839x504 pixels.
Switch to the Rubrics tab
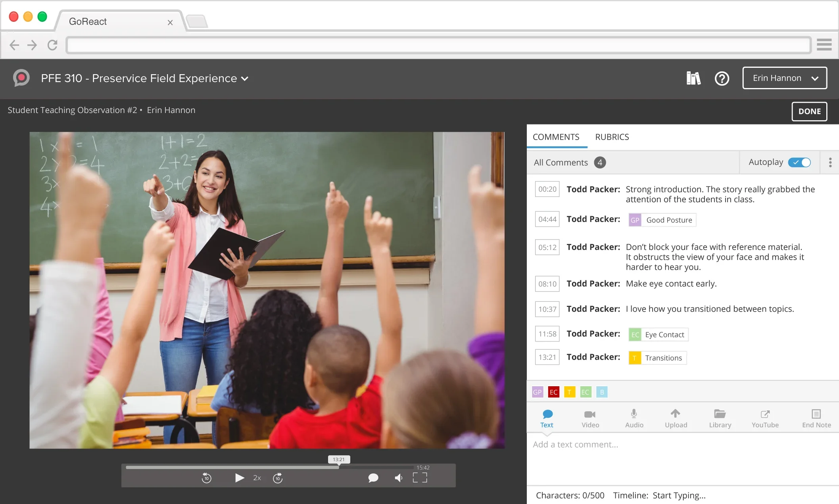click(612, 137)
